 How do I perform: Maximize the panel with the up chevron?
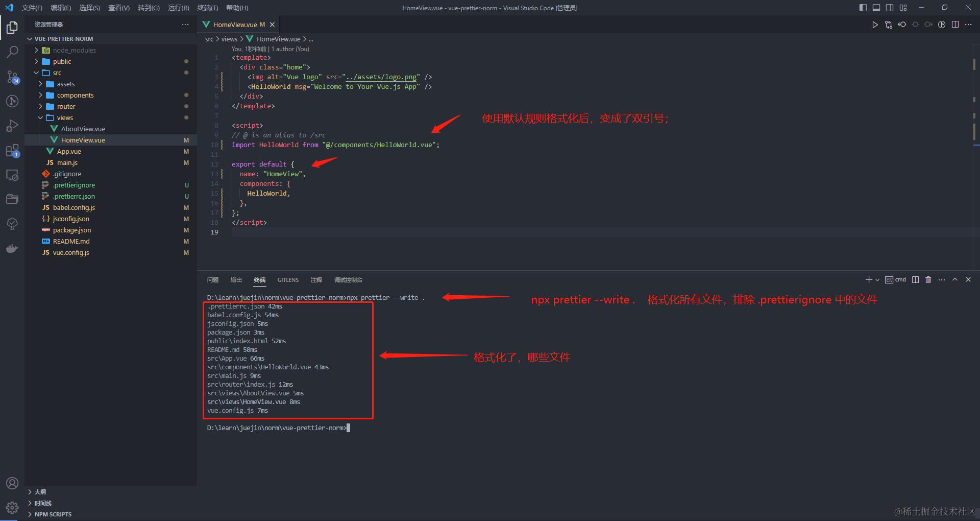pyautogui.click(x=955, y=280)
